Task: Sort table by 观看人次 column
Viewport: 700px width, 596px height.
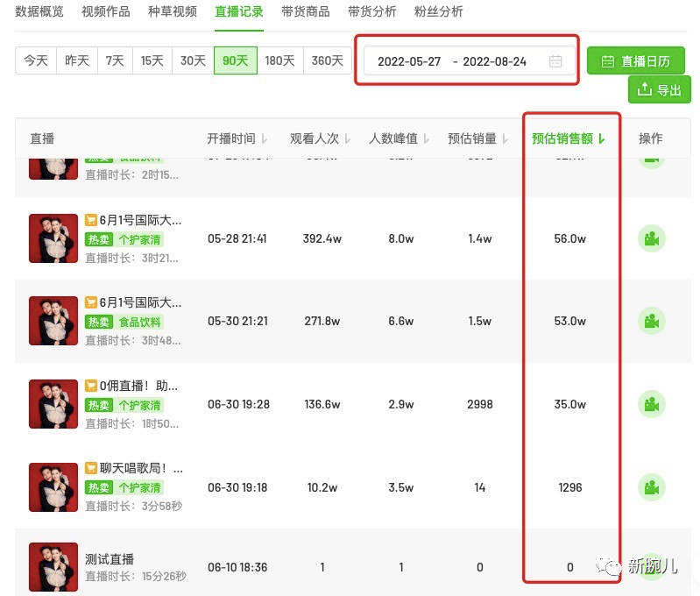Action: [x=348, y=139]
